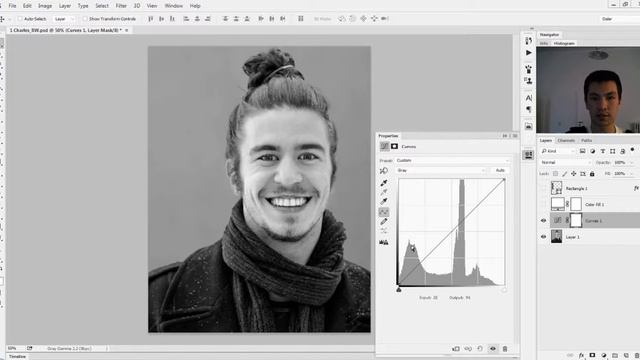
Task: Click the layer mask icon in Properties header
Action: coord(394,146)
